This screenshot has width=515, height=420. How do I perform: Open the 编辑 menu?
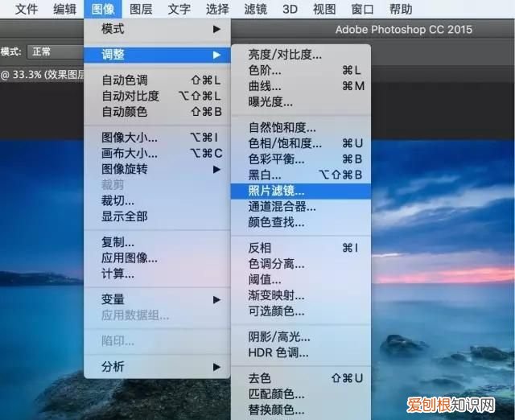tap(64, 9)
